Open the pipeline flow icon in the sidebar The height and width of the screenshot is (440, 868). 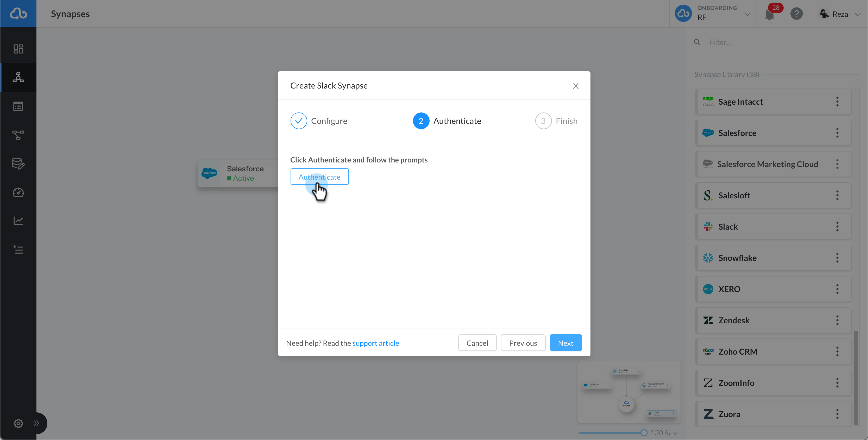point(18,135)
